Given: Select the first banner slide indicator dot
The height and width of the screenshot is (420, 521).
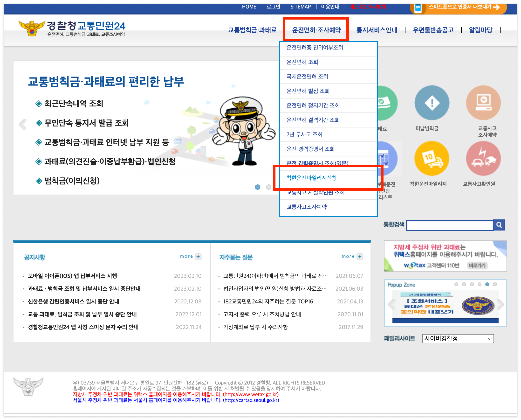Looking at the screenshot, I should tap(258, 187).
